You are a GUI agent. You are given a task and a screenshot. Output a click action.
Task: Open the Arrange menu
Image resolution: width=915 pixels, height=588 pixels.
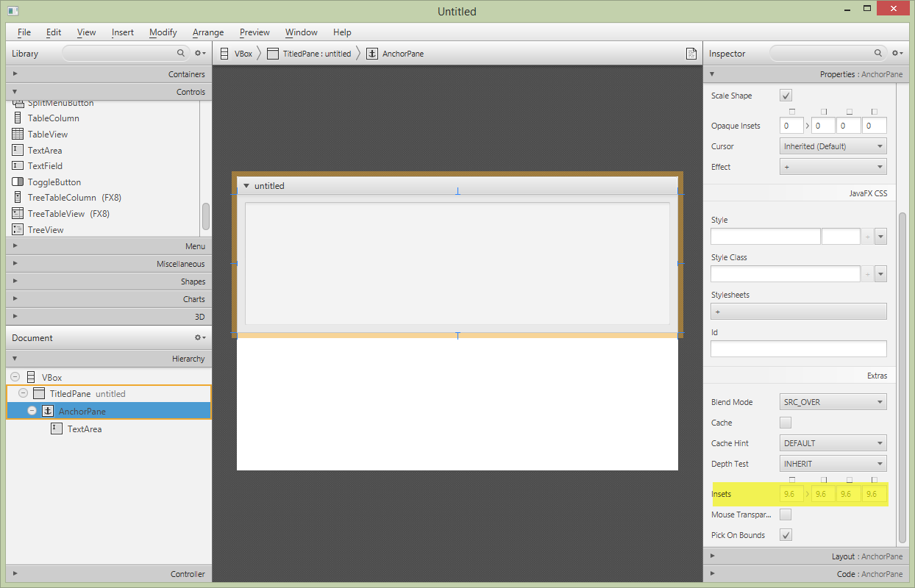tap(208, 32)
